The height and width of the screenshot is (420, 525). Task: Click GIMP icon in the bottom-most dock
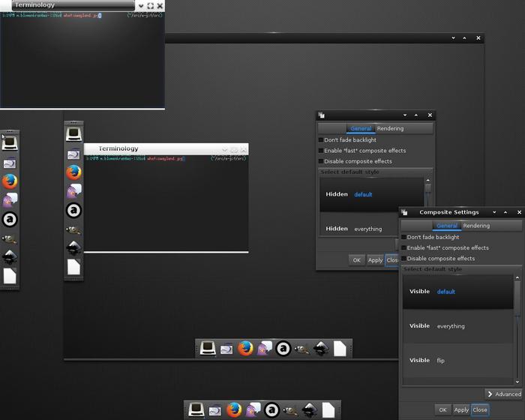tap(289, 410)
